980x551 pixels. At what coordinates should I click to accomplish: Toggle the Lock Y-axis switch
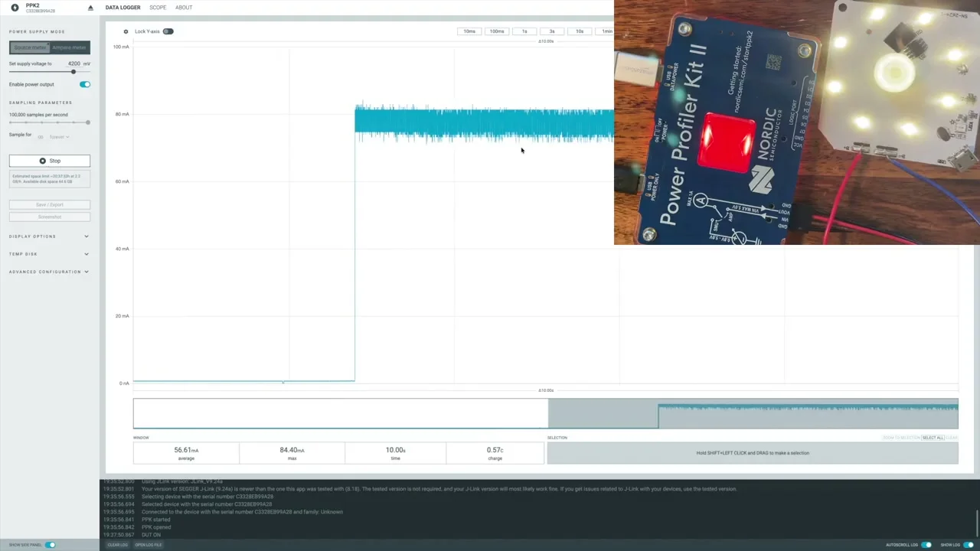[x=168, y=31]
